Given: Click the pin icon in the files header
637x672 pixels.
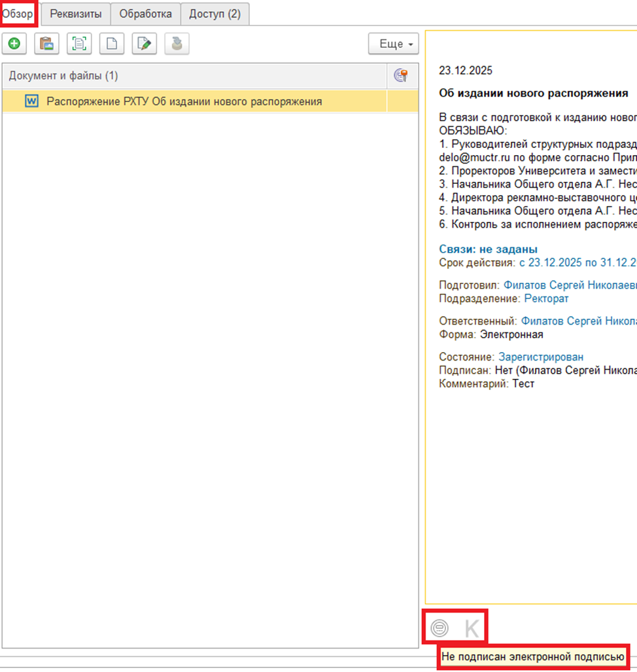Looking at the screenshot, I should pyautogui.click(x=402, y=76).
